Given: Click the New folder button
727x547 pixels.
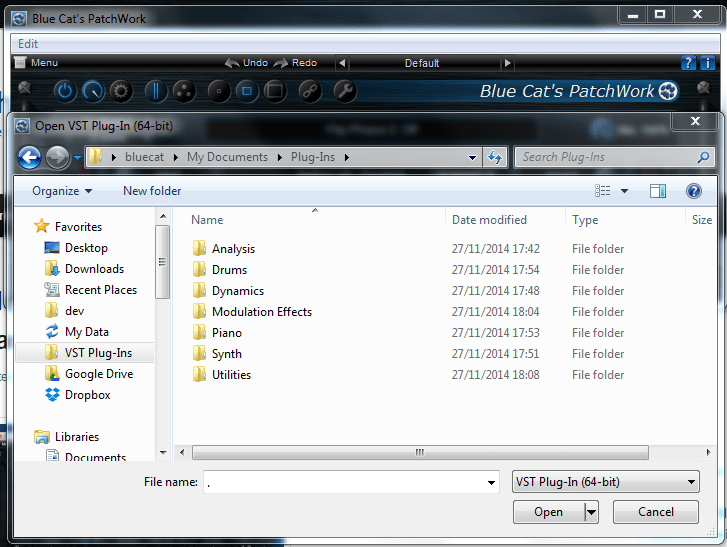Looking at the screenshot, I should pyautogui.click(x=152, y=191).
